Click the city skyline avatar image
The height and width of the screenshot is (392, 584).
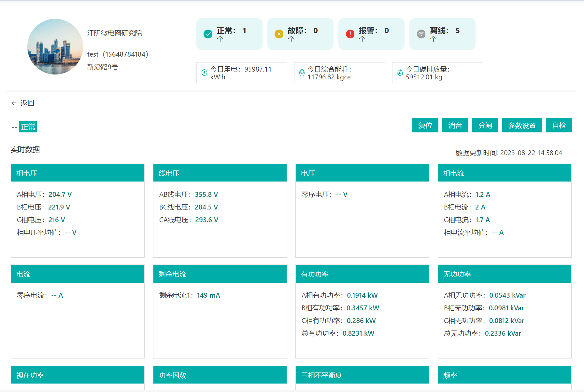pyautogui.click(x=55, y=47)
